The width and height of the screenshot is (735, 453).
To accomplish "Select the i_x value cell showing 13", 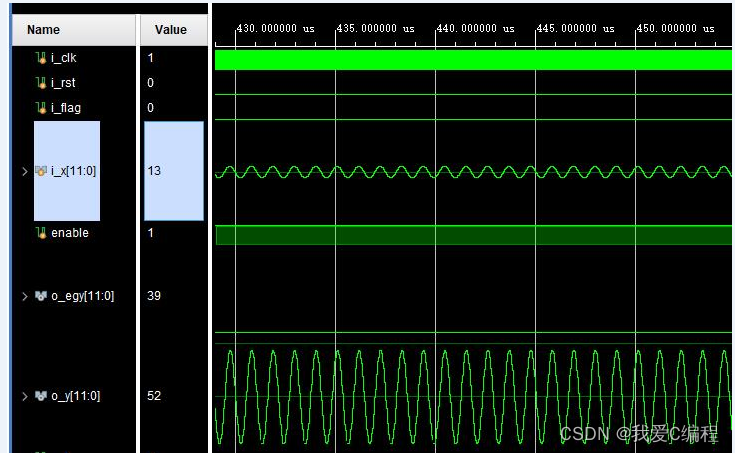I will click(x=173, y=171).
